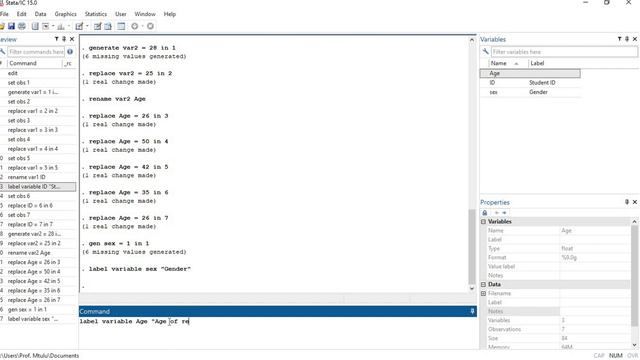Open the Do-file Editor dropdown arrow
The width and height of the screenshot is (640, 360).
[87, 26]
